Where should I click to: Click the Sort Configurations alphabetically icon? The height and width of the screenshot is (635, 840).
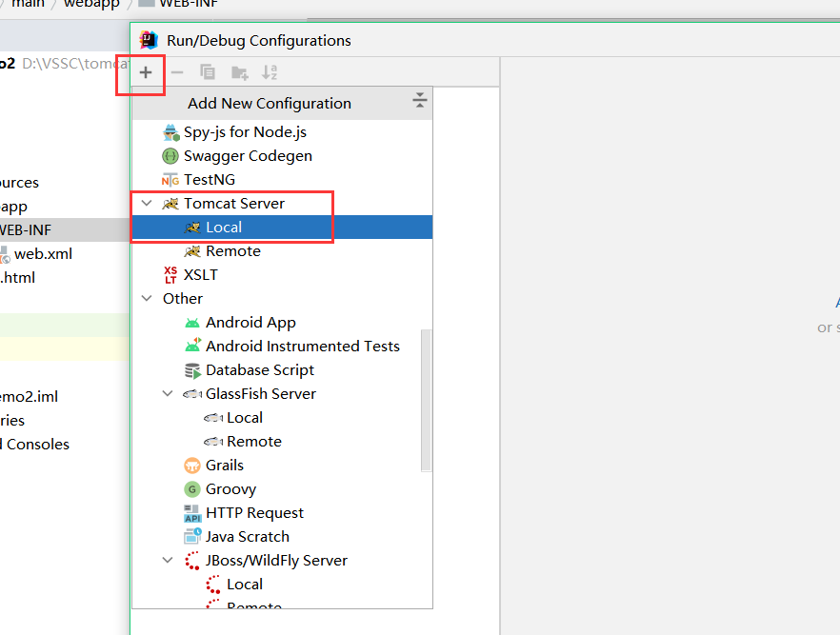click(x=270, y=71)
